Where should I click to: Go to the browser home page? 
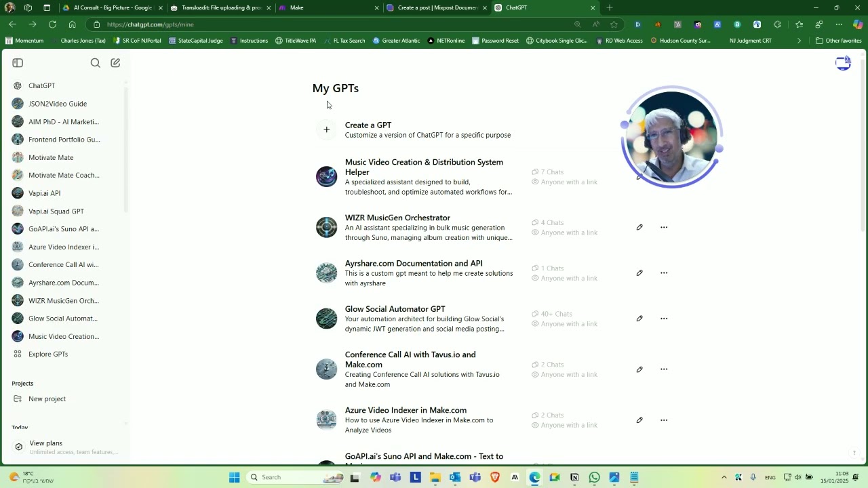pos(72,24)
